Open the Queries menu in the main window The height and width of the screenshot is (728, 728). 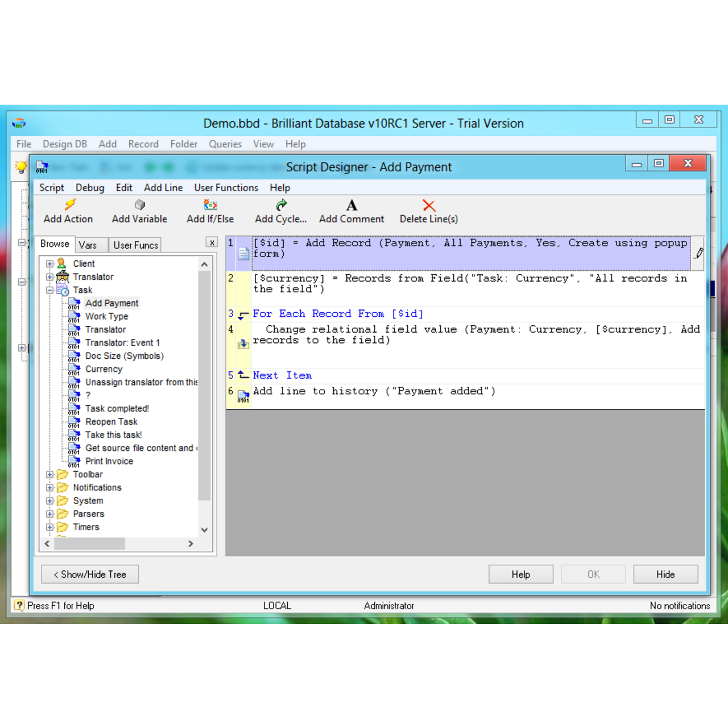pos(225,144)
